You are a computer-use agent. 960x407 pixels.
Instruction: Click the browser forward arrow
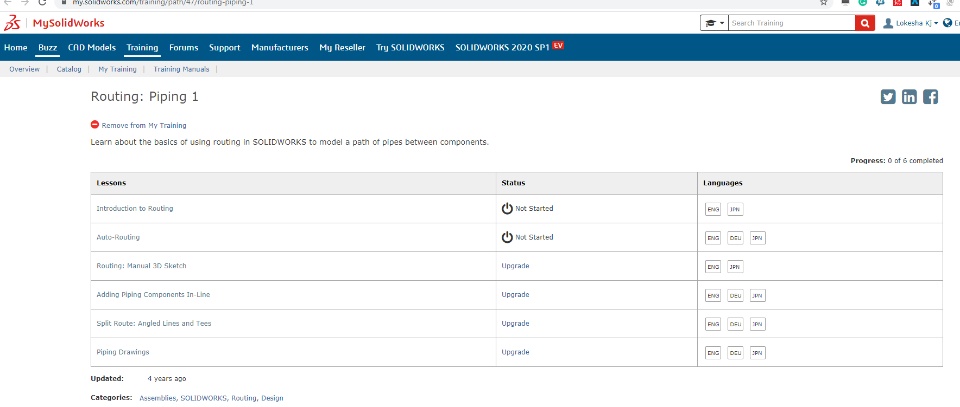tap(25, 2)
